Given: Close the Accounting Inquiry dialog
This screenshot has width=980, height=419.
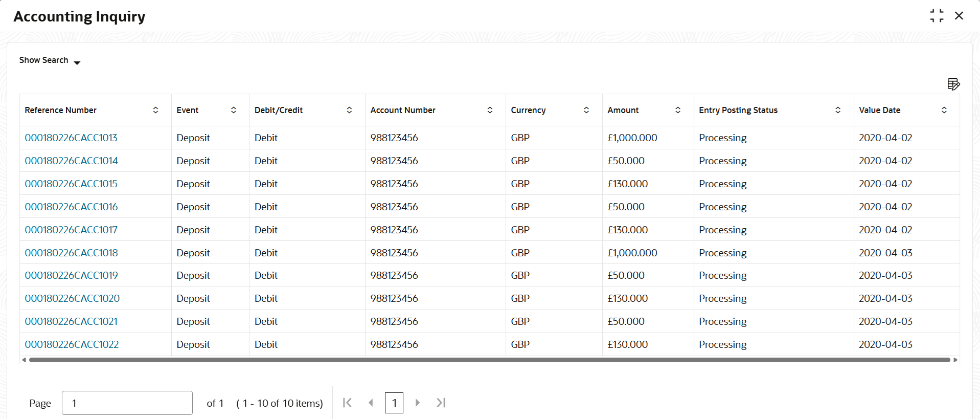Looking at the screenshot, I should pyautogui.click(x=959, y=16).
